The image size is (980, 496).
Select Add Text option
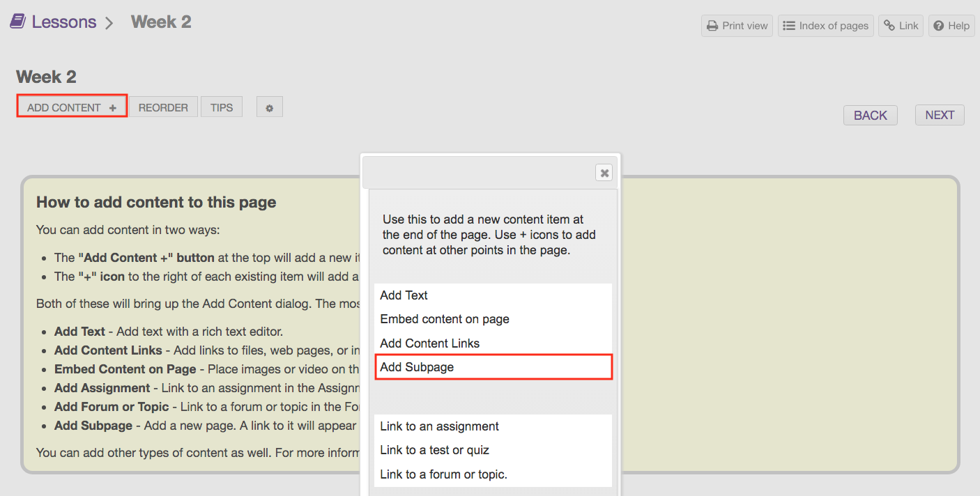[404, 295]
